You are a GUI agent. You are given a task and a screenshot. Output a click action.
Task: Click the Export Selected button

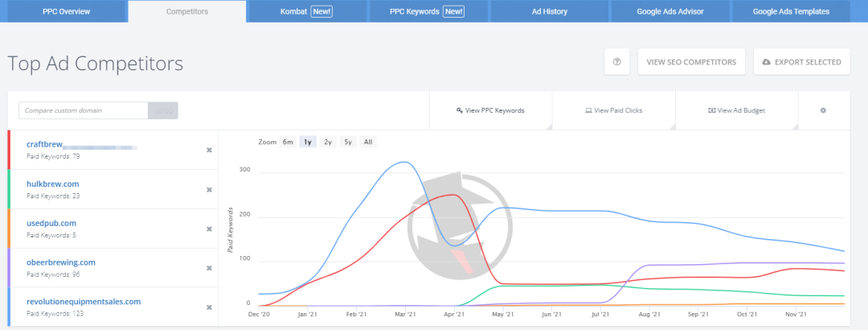(801, 62)
